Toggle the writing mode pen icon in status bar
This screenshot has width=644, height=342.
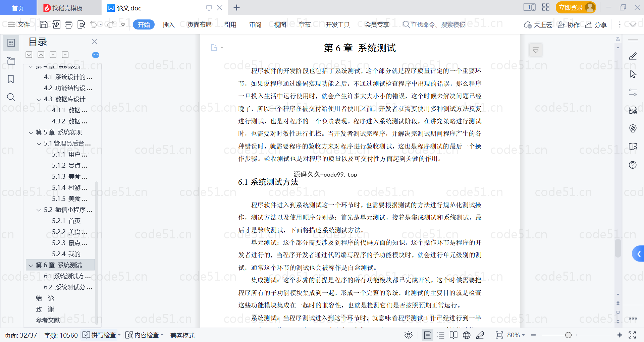pos(480,335)
